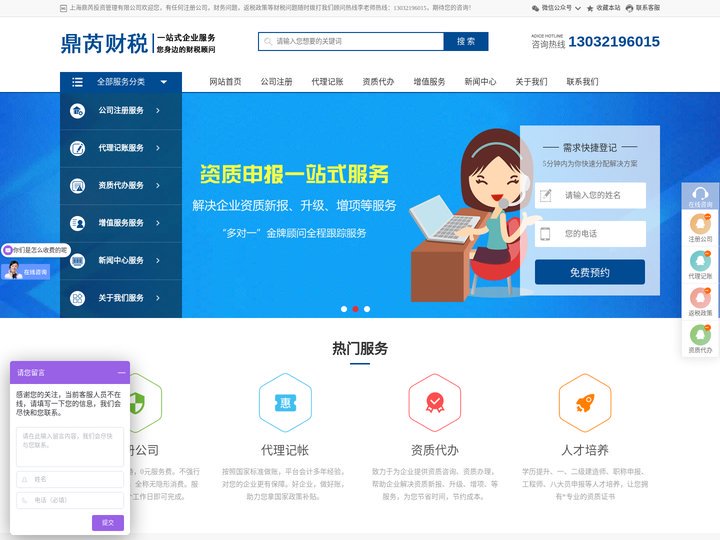The width and height of the screenshot is (720, 540).
Task: Focus the 姓名 field in message panel
Action: [70, 479]
